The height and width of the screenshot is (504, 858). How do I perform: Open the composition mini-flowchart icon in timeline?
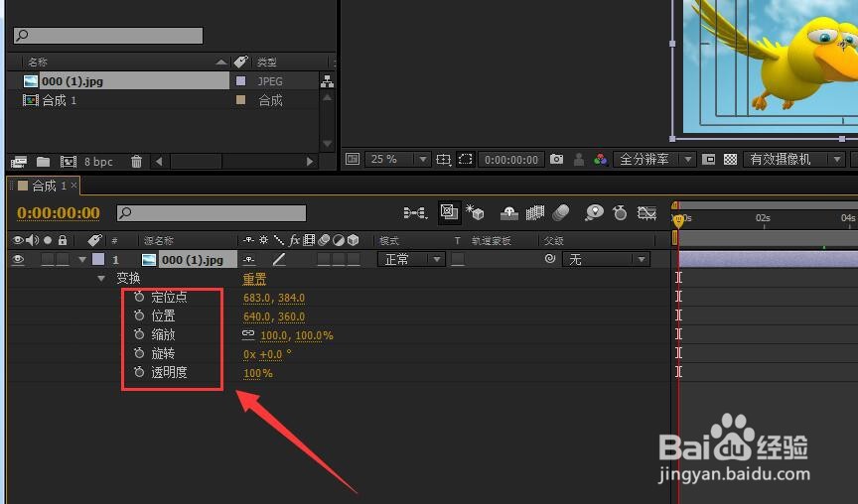coord(415,212)
